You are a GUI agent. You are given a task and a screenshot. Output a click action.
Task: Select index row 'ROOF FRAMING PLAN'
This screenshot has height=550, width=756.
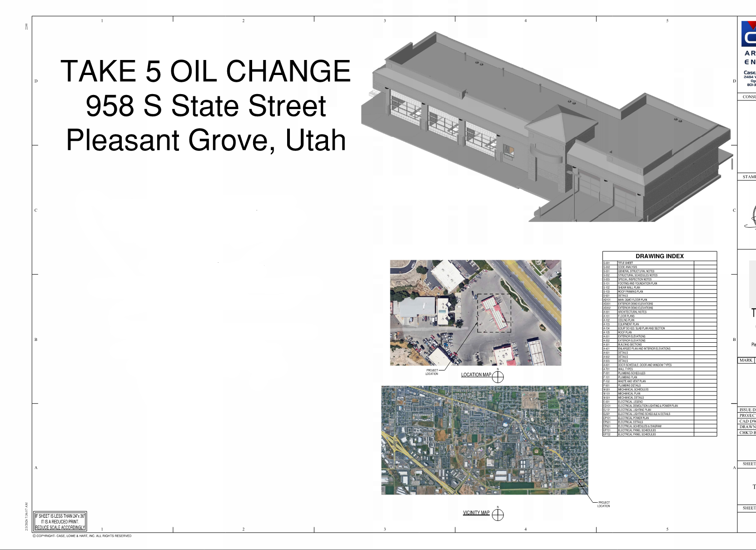pyautogui.click(x=660, y=292)
